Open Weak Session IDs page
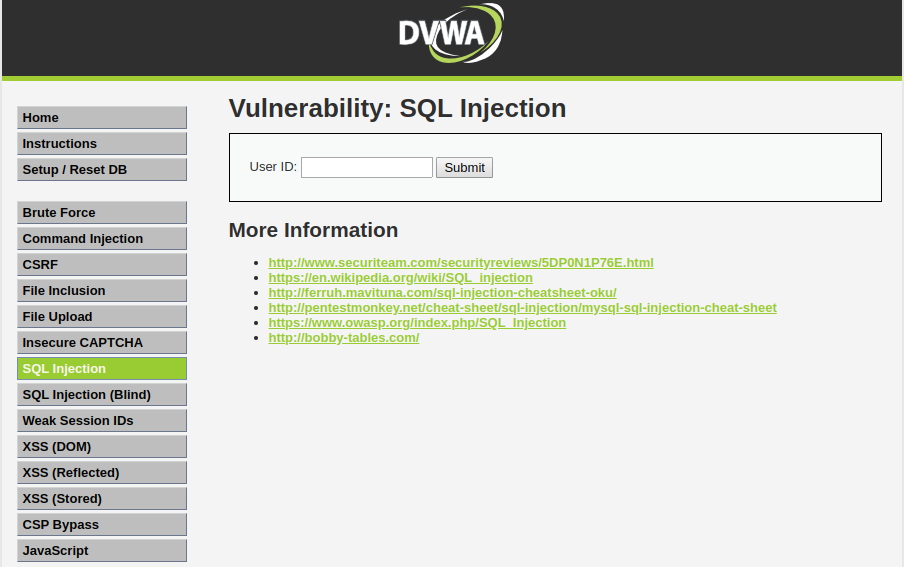This screenshot has width=904, height=567. [x=101, y=421]
